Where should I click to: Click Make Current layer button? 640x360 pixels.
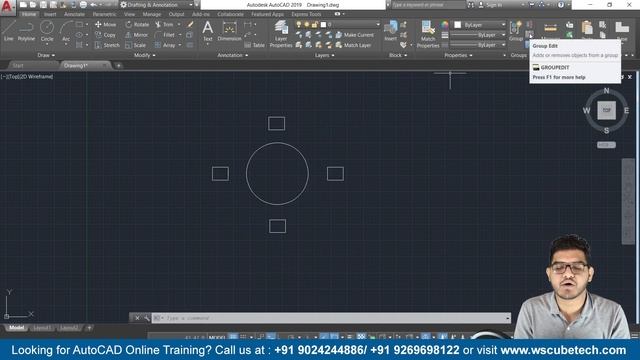coord(354,35)
